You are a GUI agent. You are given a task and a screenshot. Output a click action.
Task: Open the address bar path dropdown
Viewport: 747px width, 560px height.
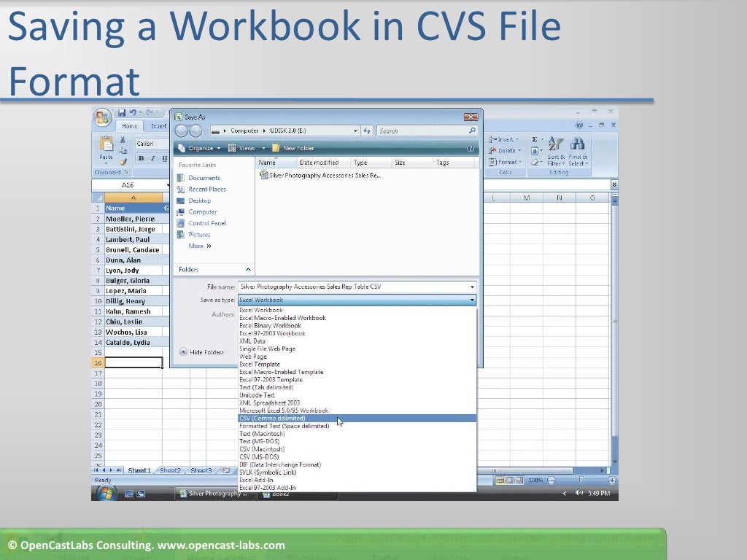click(355, 131)
